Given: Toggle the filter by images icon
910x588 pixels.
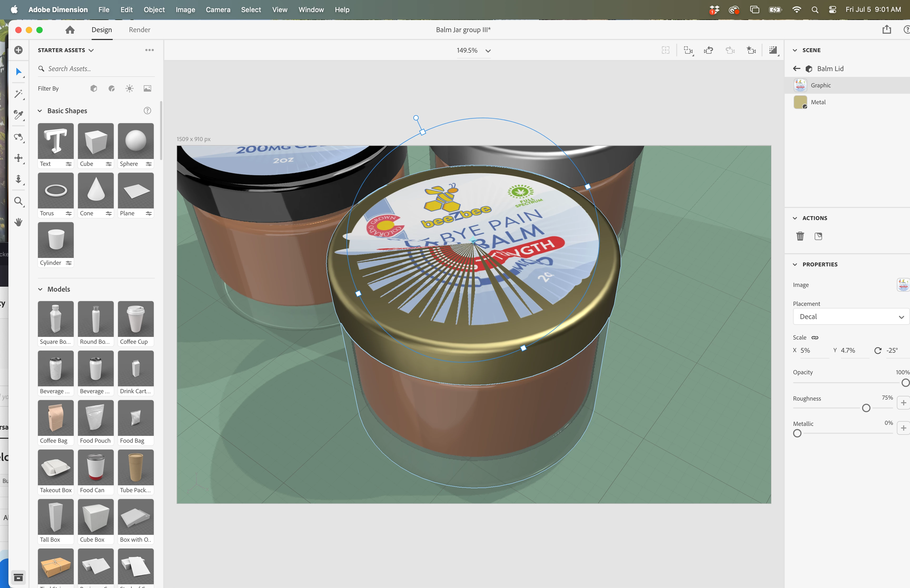Looking at the screenshot, I should point(147,89).
